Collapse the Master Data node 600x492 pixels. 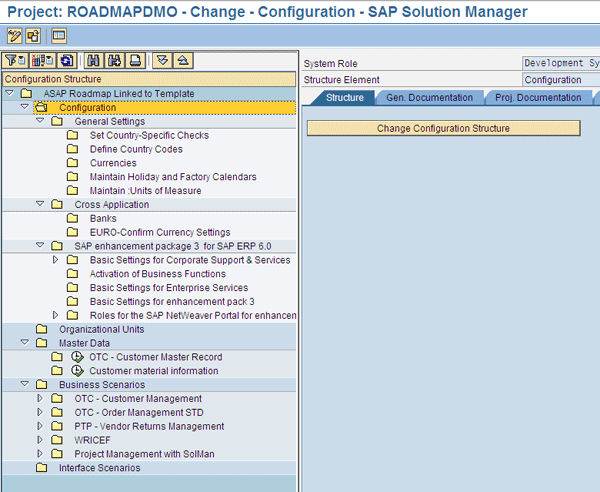(25, 342)
